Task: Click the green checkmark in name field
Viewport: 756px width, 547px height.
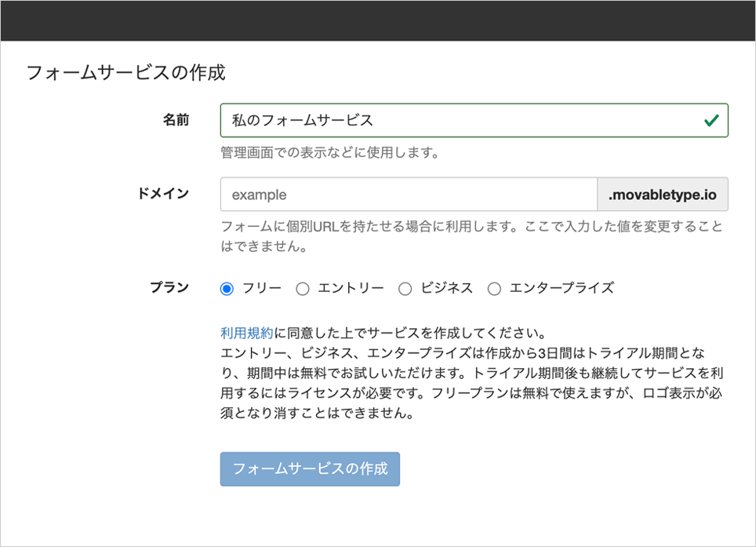Action: [x=711, y=121]
